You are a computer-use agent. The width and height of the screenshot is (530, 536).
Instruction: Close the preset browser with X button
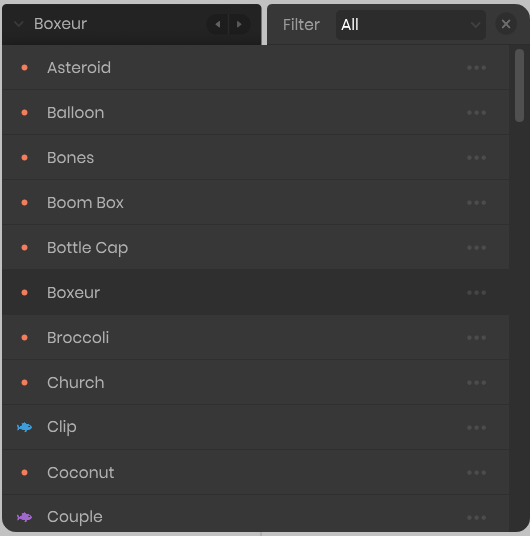pos(506,24)
